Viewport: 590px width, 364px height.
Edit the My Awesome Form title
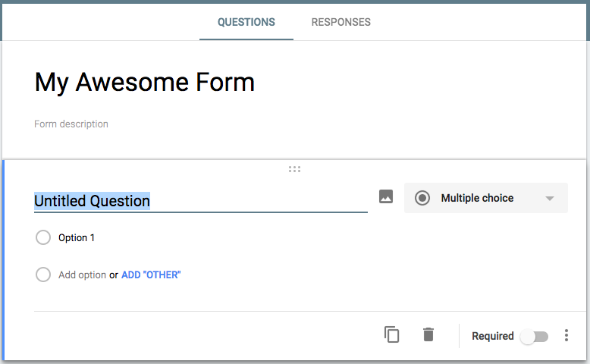tap(145, 82)
